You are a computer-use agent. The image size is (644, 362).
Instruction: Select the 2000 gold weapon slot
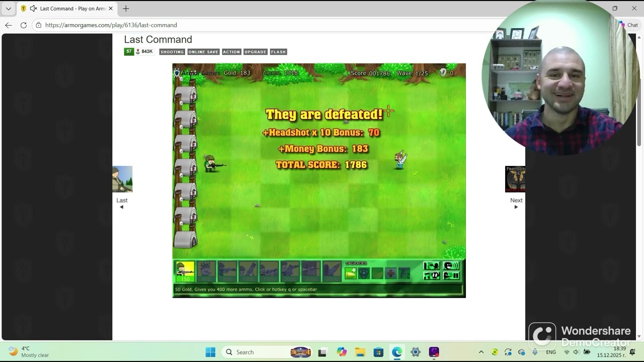[290, 271]
